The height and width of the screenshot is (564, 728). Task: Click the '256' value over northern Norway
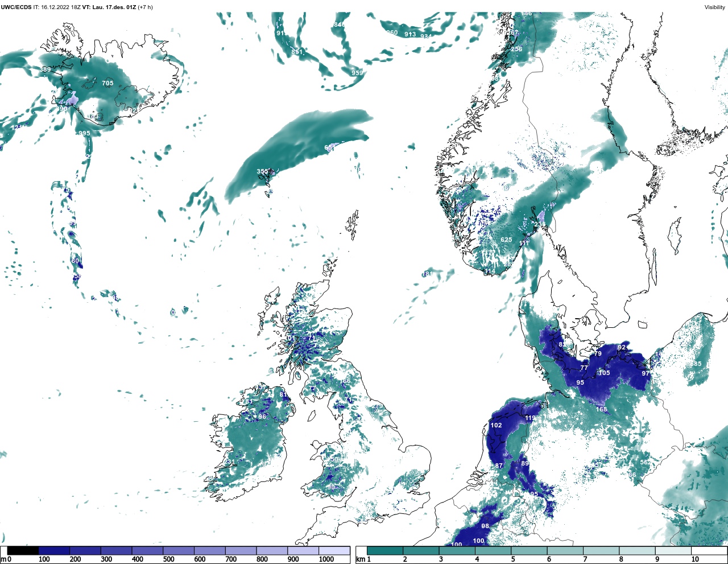tap(516, 50)
